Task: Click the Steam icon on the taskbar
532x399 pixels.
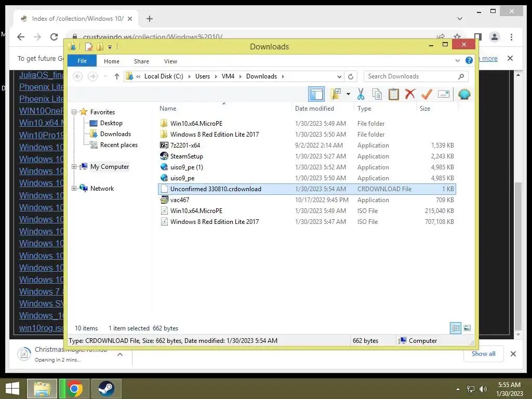Action: coord(106,389)
